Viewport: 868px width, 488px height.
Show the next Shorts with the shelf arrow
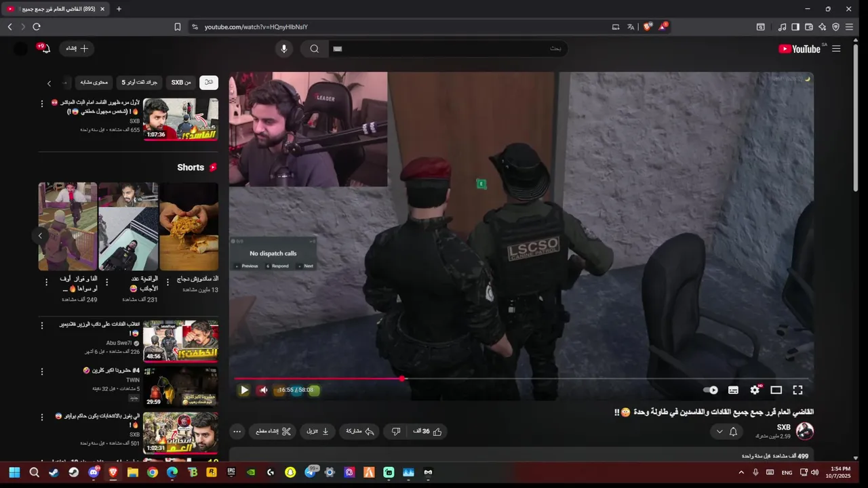pos(40,235)
